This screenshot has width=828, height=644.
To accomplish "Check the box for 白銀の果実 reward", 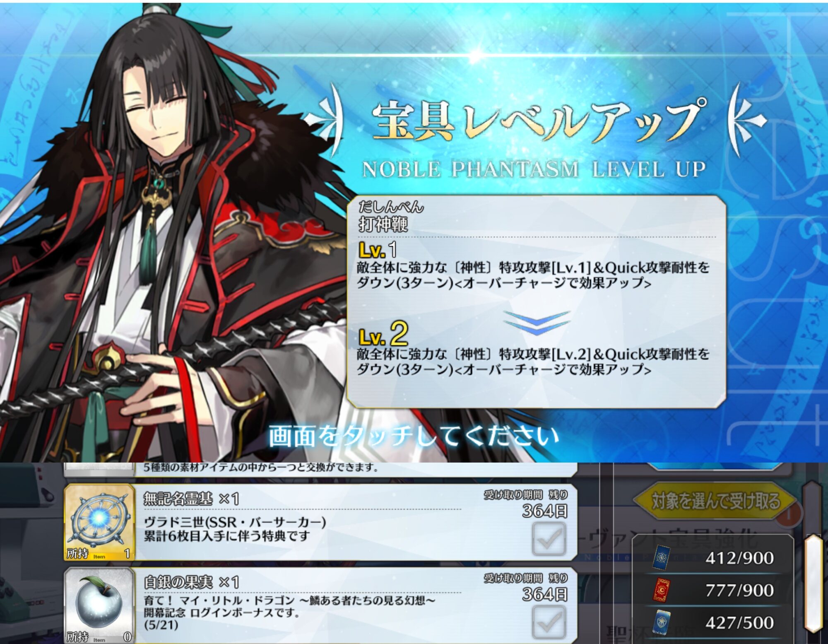I will pos(549,622).
